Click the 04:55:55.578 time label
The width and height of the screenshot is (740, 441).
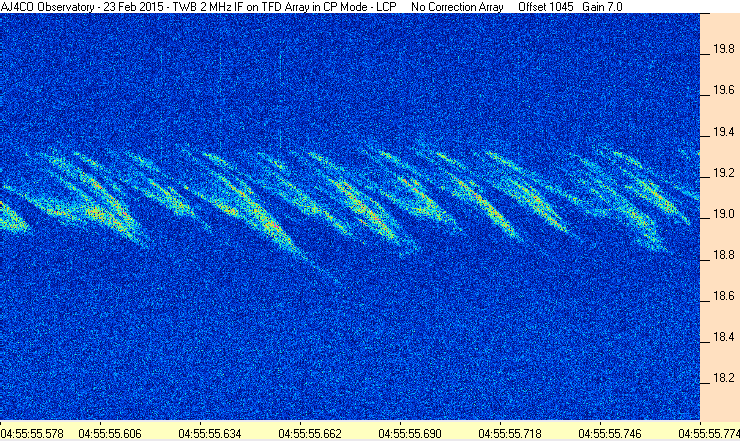(32, 433)
